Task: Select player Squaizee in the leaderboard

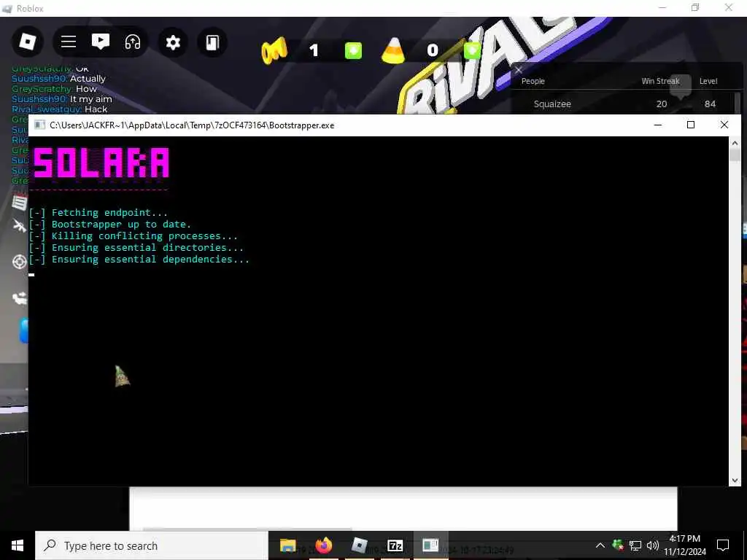Action: pos(552,104)
